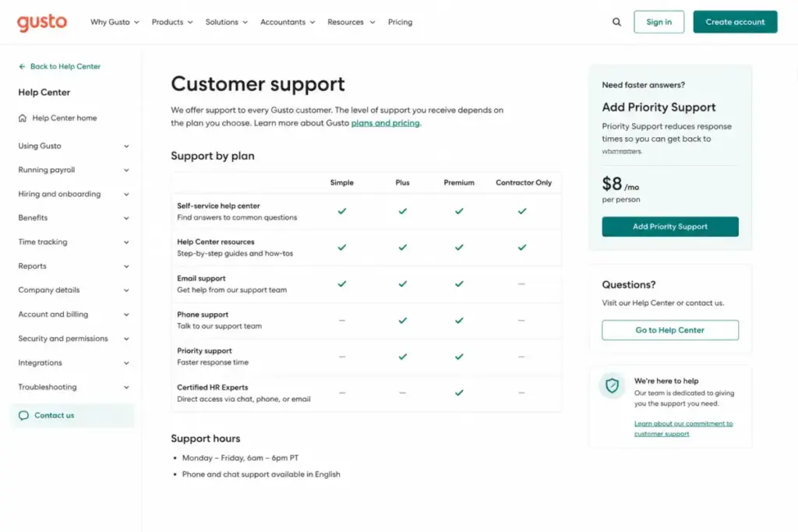Expand the Reports section chevron
Screen dimensions: 798x532
click(x=126, y=266)
